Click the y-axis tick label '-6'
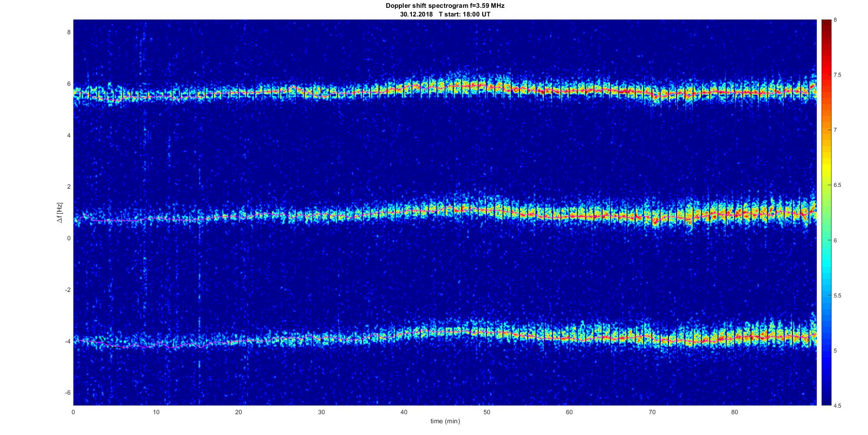The width and height of the screenshot is (868, 435). tap(68, 393)
